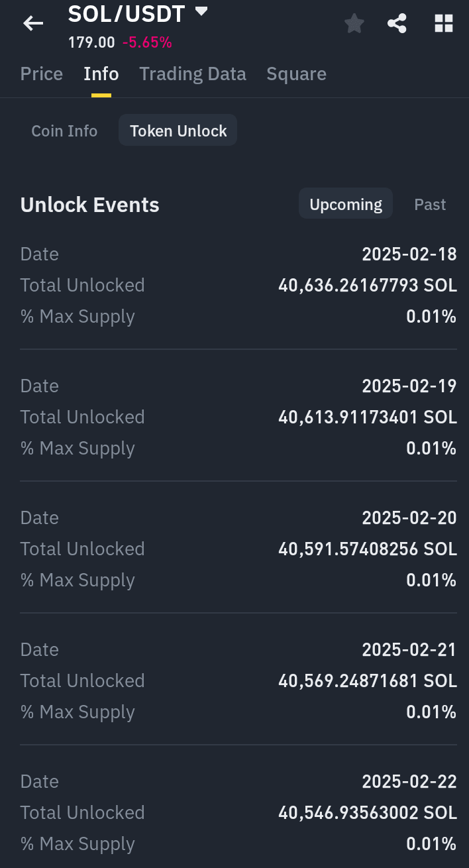The width and height of the screenshot is (469, 868).
Task: Tap the share icon
Action: [397, 25]
